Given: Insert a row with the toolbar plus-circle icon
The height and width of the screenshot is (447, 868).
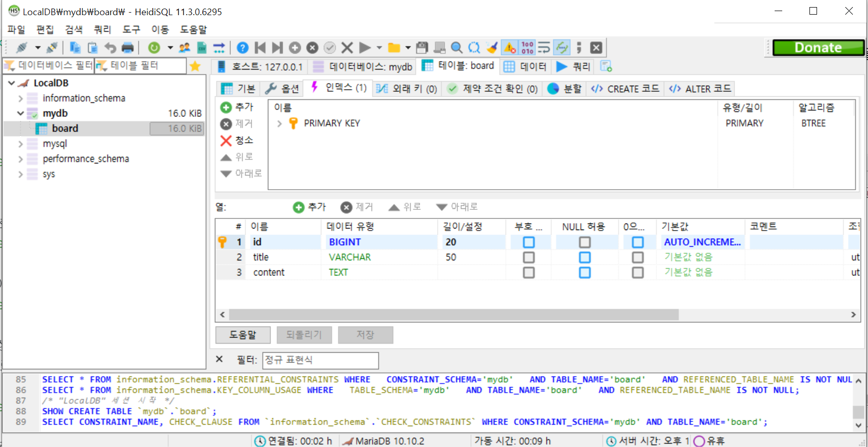Looking at the screenshot, I should pos(295,47).
